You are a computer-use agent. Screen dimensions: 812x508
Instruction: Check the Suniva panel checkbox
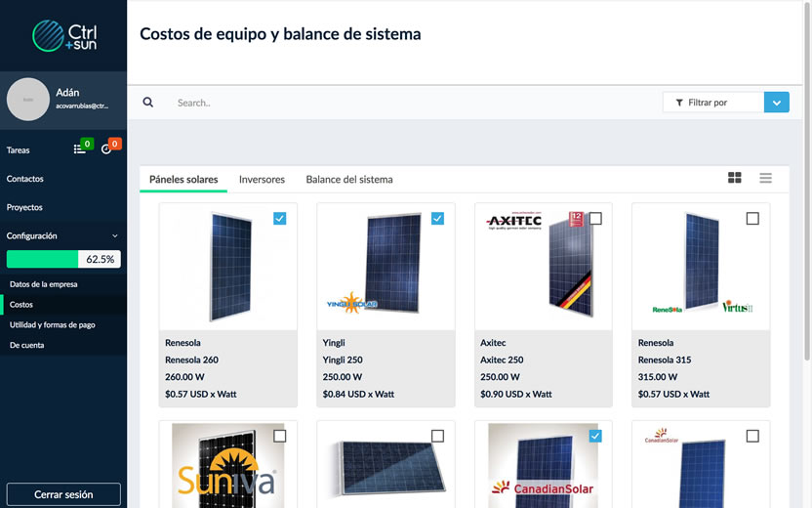click(280, 436)
